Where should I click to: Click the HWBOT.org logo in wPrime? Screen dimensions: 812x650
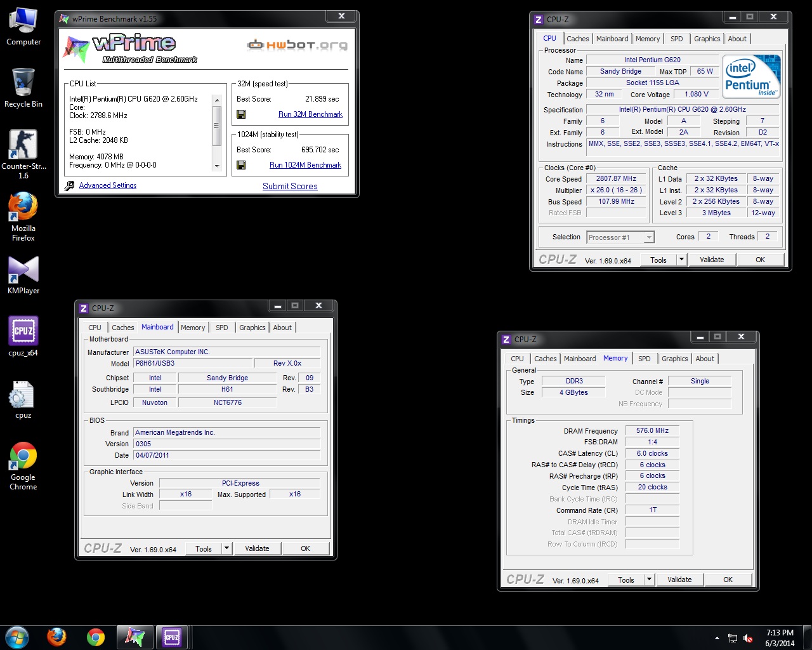tap(297, 45)
